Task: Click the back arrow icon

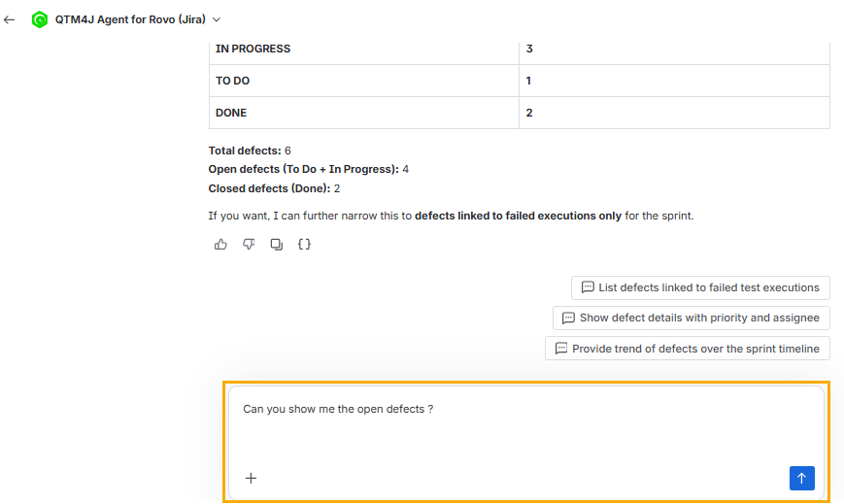Action: 9,20
